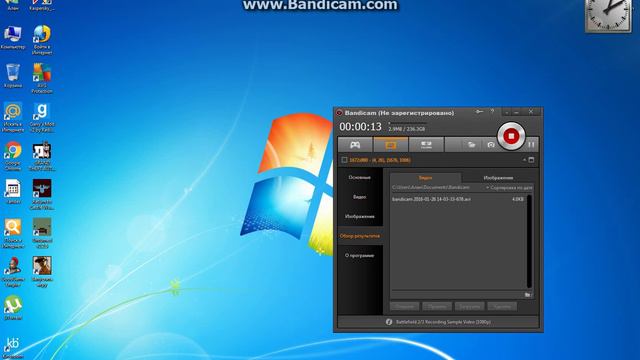
Task: Open the Корзина recycle bin icon
Action: click(13, 76)
